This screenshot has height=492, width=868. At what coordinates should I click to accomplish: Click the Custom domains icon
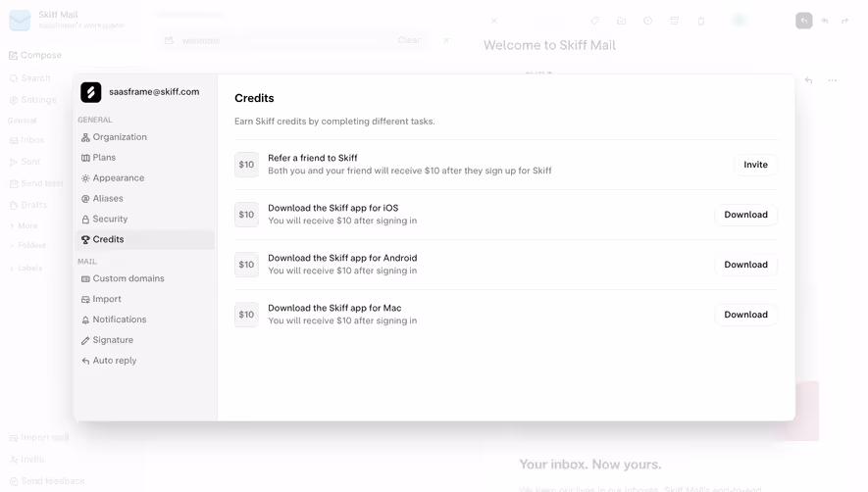[x=85, y=279]
